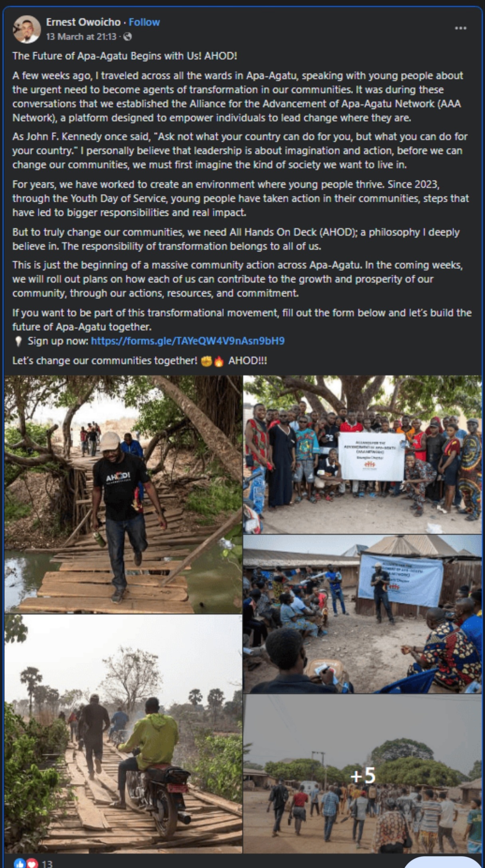Screen dimensions: 485x868
Task: Open photo of speaker at community meeting
Action: [362, 614]
